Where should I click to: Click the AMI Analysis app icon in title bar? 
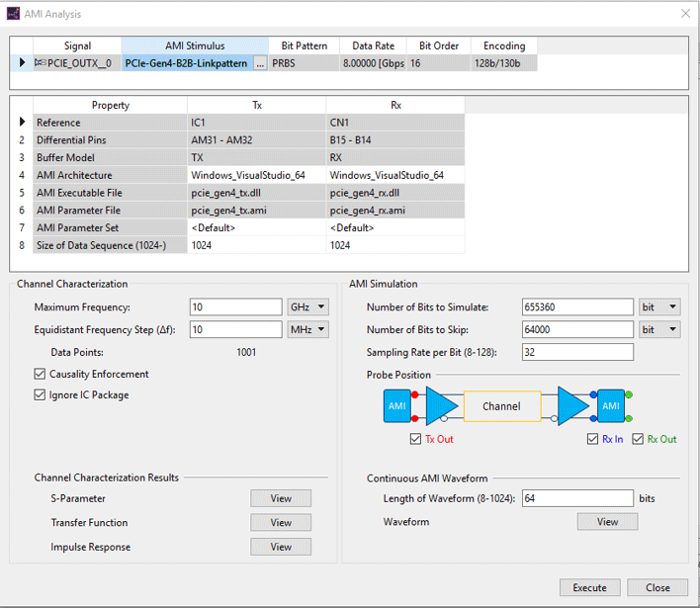(x=13, y=14)
